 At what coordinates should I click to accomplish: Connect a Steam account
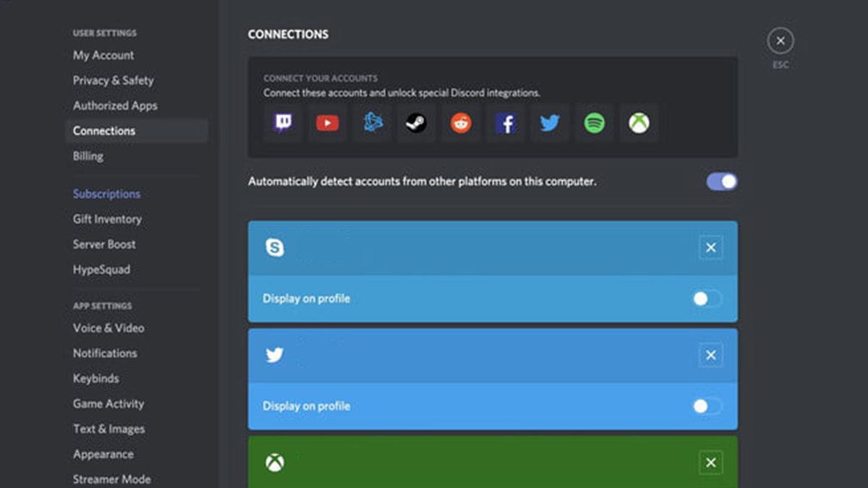[416, 123]
